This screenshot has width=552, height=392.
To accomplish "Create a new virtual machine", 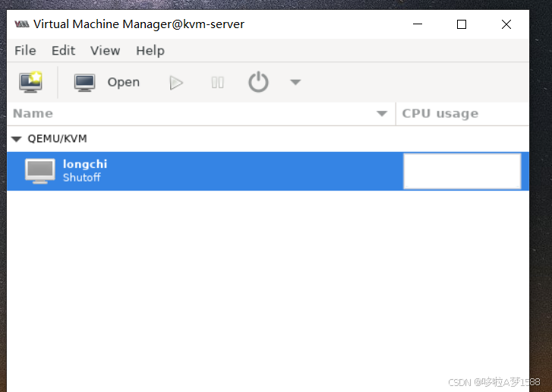I will tap(30, 82).
